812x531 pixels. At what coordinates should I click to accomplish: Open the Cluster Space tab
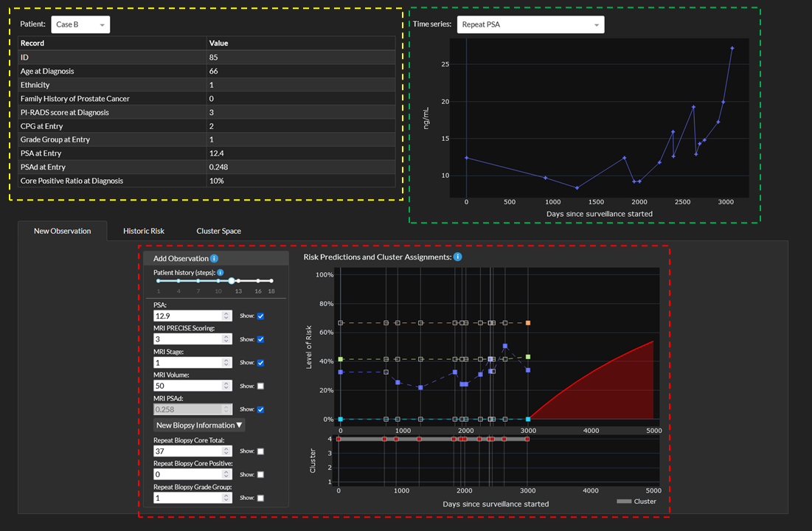[x=218, y=231]
